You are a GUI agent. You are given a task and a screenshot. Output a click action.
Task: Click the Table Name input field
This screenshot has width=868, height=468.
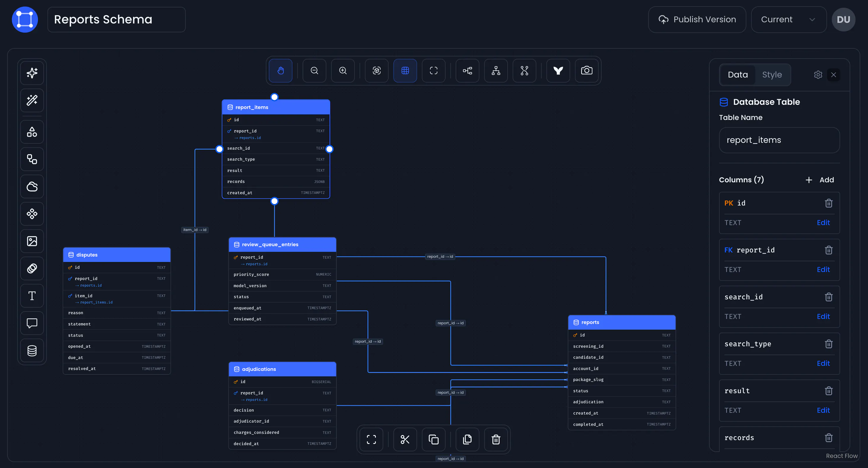click(x=779, y=140)
